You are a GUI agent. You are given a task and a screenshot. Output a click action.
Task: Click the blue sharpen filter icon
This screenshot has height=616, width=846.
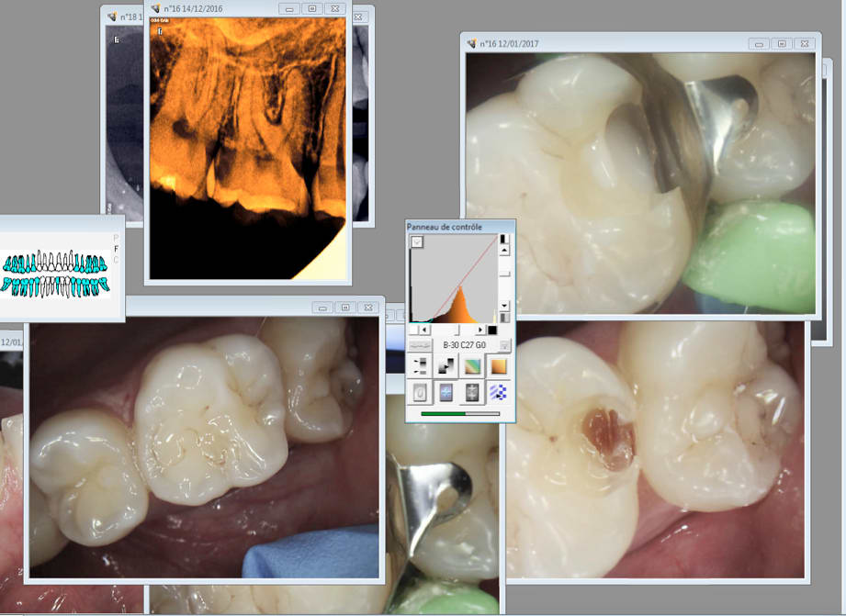(446, 392)
